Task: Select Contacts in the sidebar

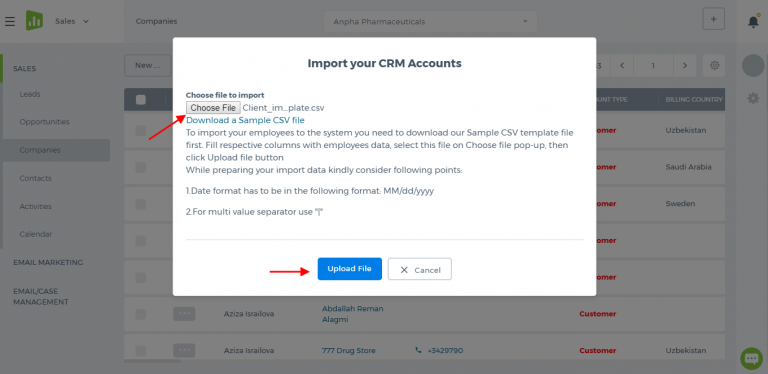Action: click(x=35, y=178)
